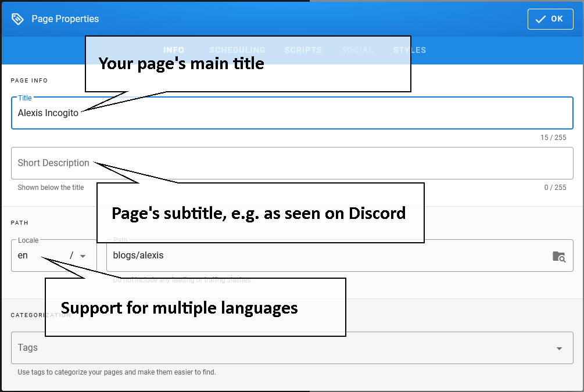The width and height of the screenshot is (584, 392).
Task: Click the 15 / 255 character counter
Action: [x=553, y=138]
